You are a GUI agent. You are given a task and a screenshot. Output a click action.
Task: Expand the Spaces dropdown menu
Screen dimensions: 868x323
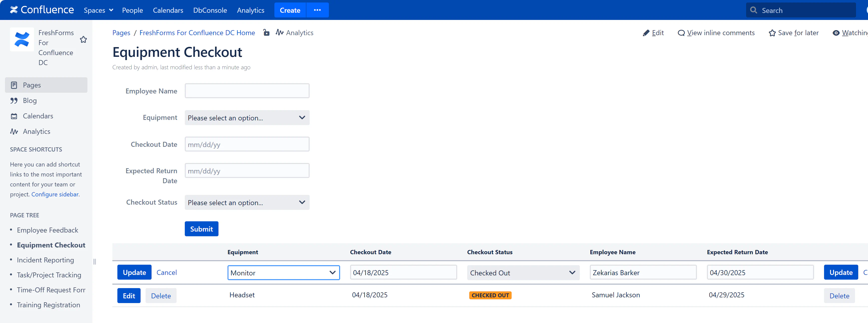(98, 10)
